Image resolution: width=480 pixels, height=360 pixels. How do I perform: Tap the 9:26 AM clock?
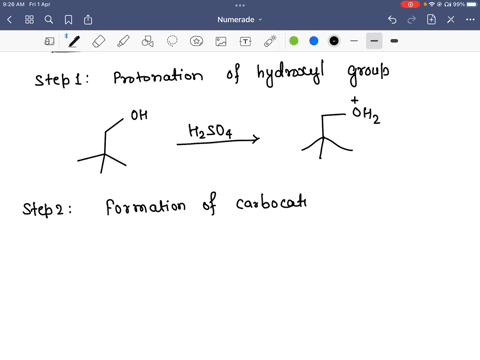[13, 4]
